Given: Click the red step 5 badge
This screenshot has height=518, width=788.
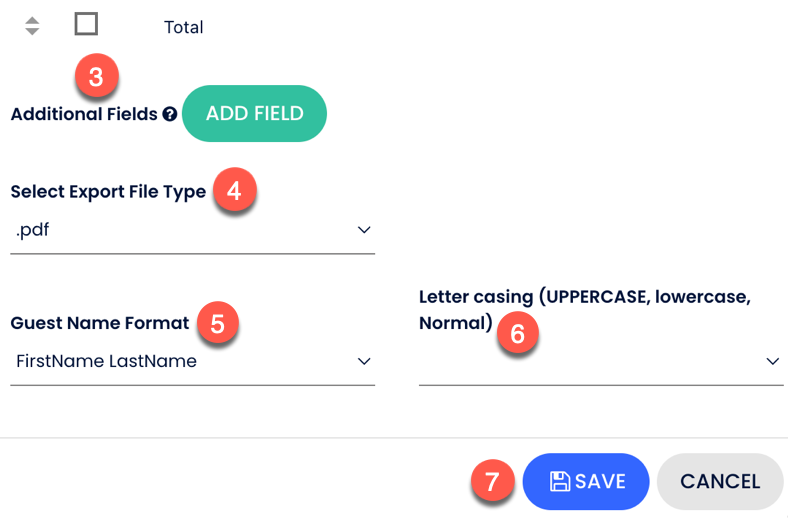Looking at the screenshot, I should (x=218, y=323).
